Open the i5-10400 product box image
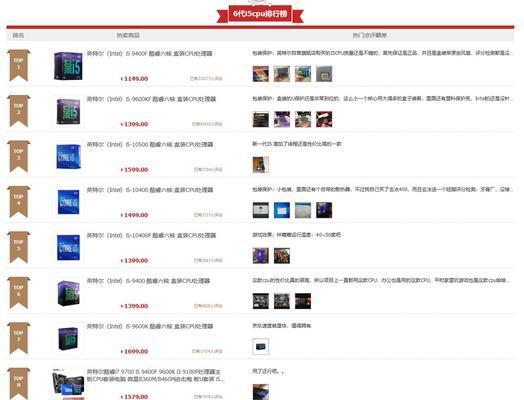Viewport: 524px width, 400px height. 69,202
